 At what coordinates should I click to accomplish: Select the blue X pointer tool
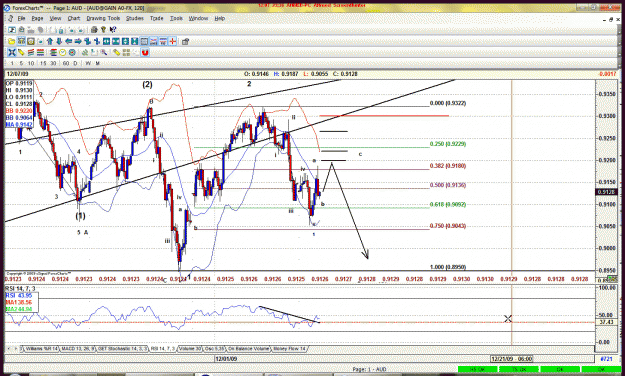pyautogui.click(x=12, y=53)
